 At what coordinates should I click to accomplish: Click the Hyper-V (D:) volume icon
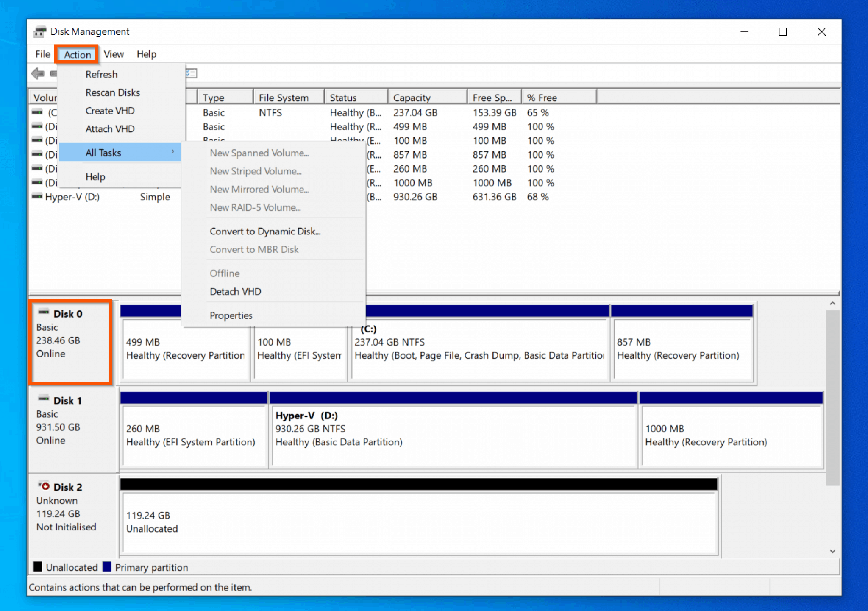36,196
